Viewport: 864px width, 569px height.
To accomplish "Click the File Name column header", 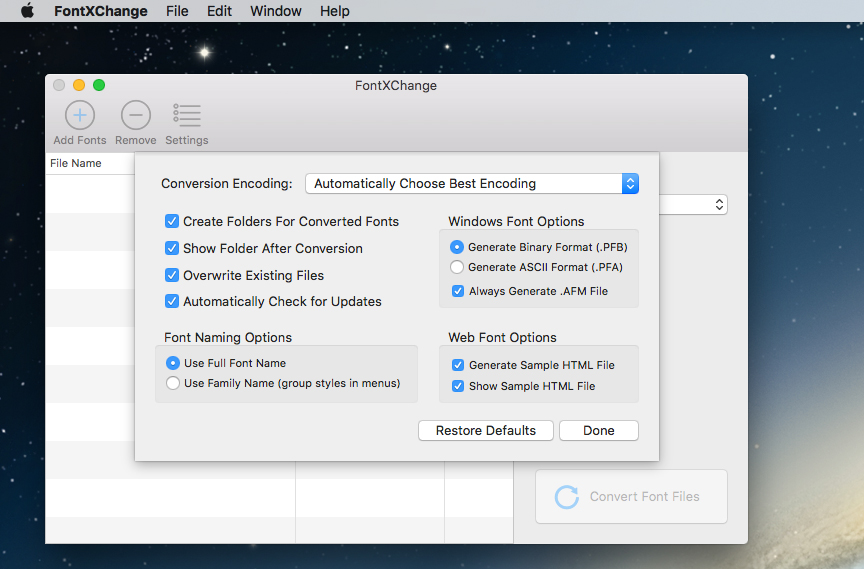I will (90, 163).
